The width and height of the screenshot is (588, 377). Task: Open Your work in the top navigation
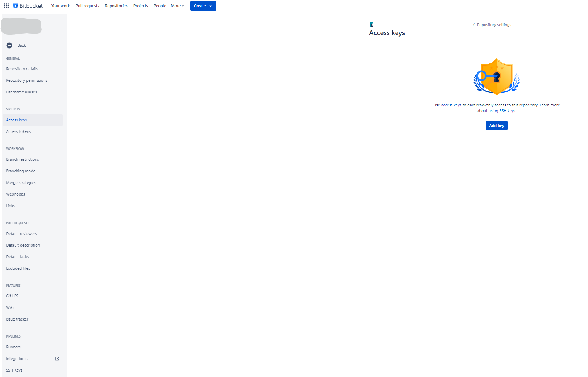[x=61, y=6]
